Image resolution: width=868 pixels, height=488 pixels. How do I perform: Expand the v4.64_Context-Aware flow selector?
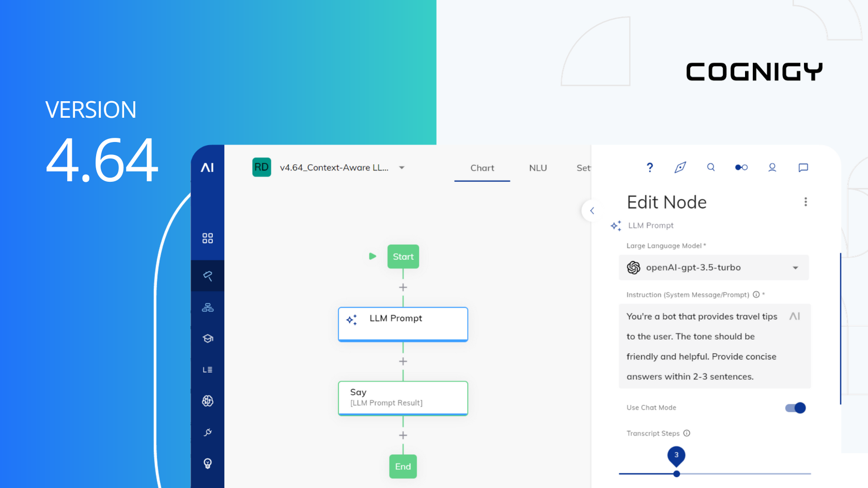(402, 167)
